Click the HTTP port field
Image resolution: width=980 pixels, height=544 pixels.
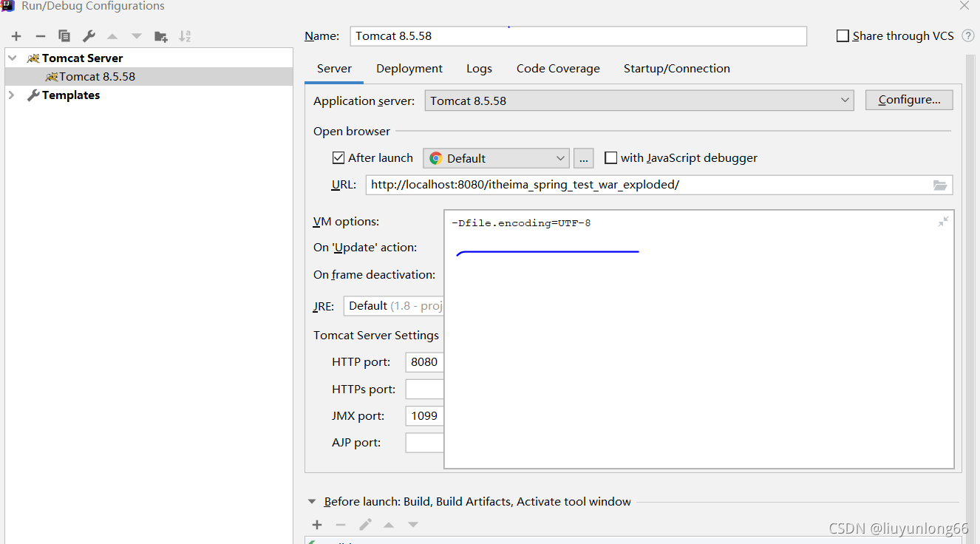pyautogui.click(x=425, y=362)
